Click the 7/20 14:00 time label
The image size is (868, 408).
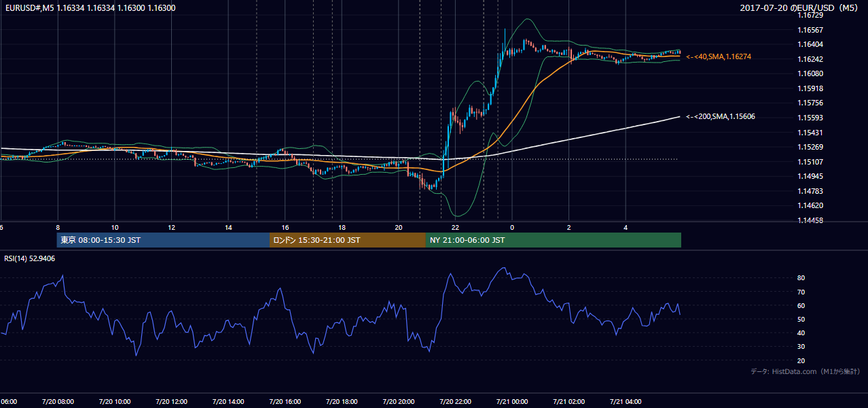pyautogui.click(x=228, y=402)
